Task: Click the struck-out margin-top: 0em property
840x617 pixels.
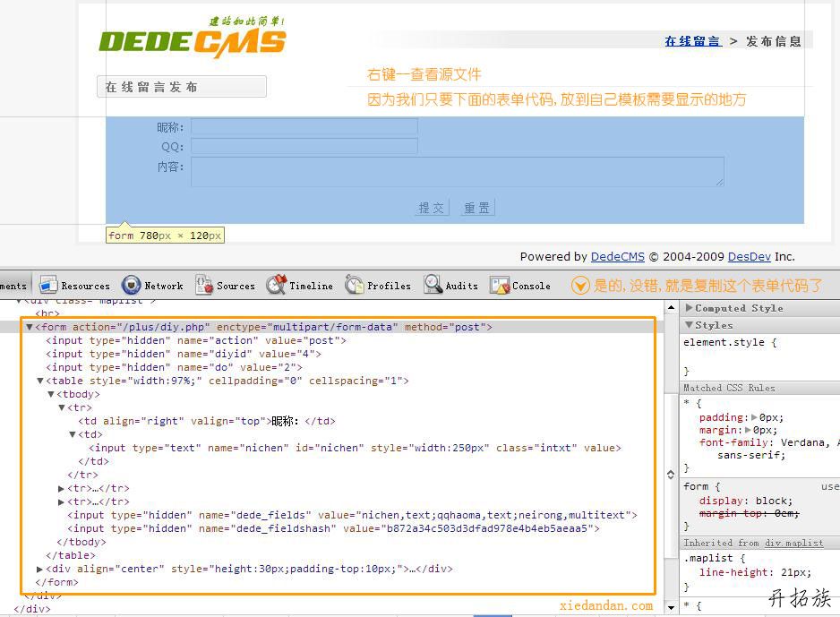Action: [749, 514]
